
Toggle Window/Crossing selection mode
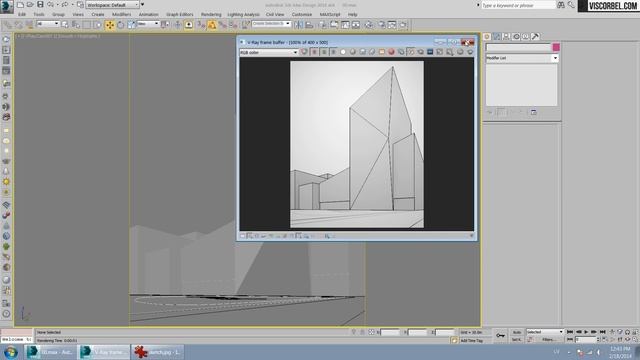click(97, 25)
